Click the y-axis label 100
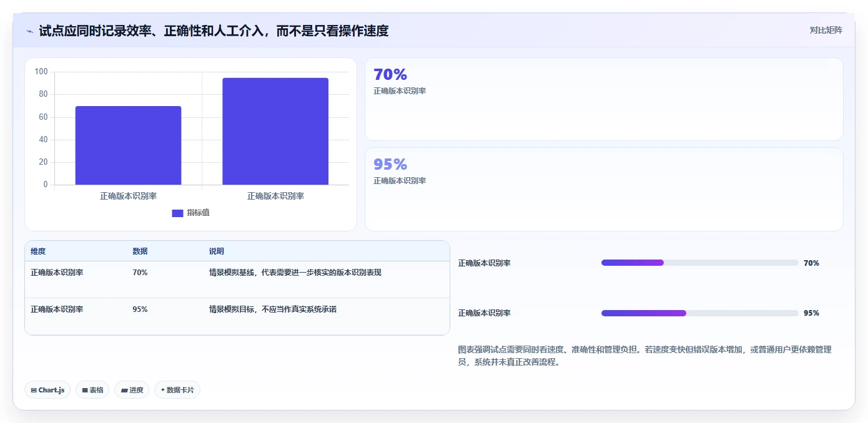The image size is (868, 423). (41, 72)
